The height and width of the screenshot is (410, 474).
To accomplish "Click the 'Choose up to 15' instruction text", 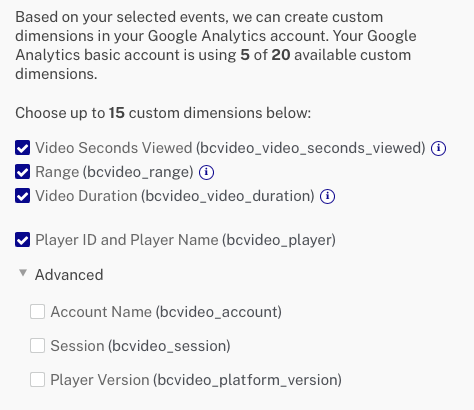I will coord(163,113).
